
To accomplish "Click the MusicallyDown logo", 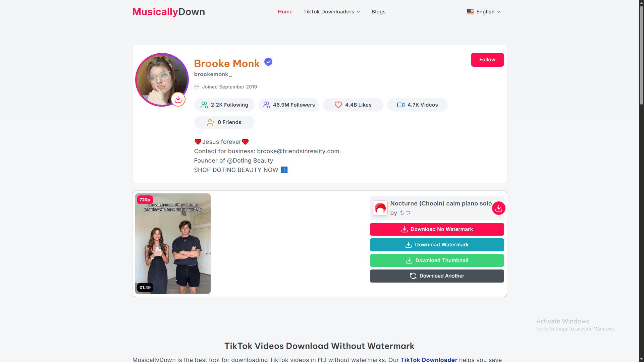I will [x=168, y=12].
